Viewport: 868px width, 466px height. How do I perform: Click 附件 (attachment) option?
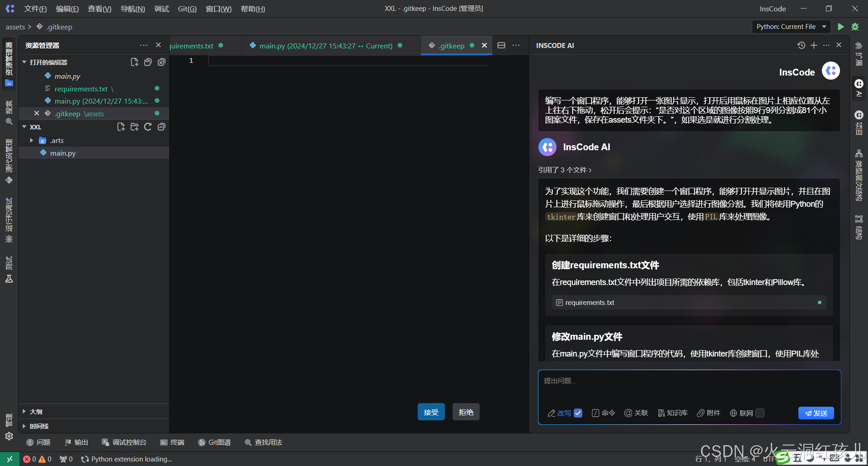click(708, 413)
